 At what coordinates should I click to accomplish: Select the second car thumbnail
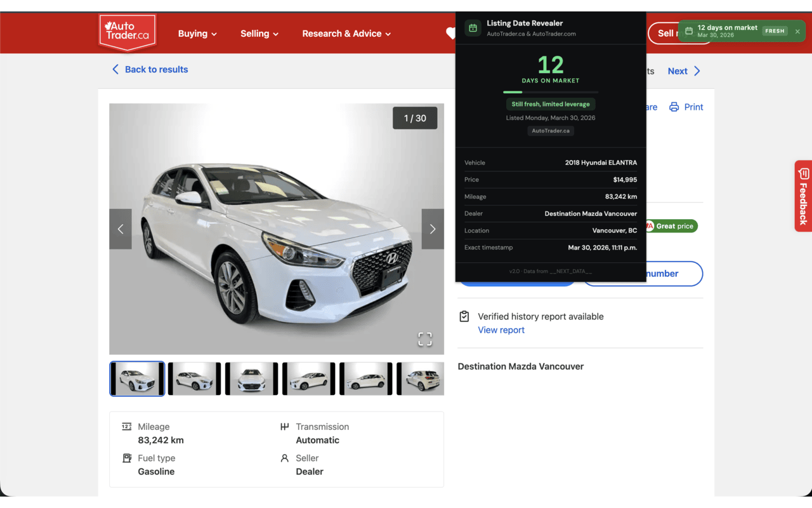194,378
